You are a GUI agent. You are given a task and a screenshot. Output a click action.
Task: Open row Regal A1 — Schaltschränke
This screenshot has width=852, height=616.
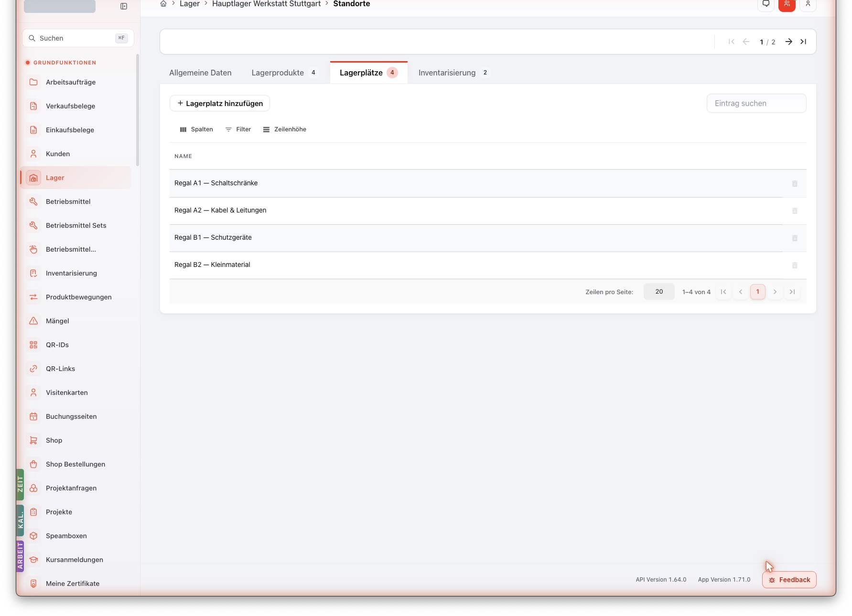tap(488, 183)
